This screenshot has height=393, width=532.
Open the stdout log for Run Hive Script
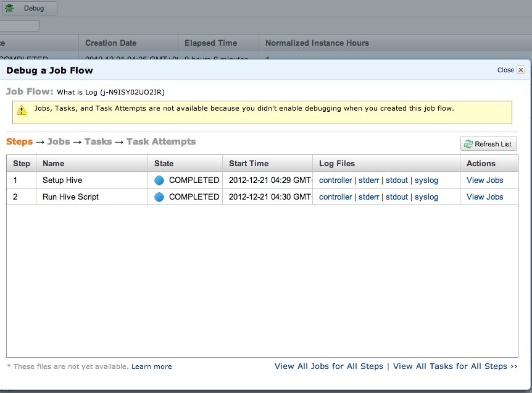(397, 197)
